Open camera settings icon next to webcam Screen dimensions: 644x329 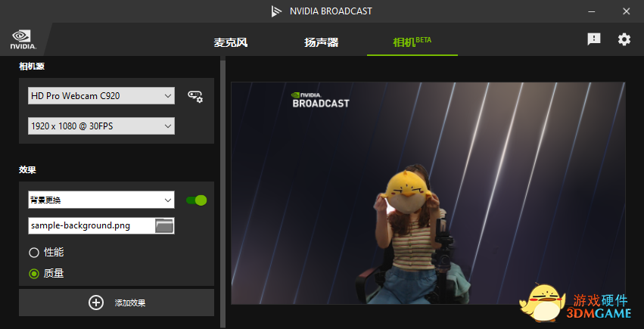[195, 96]
